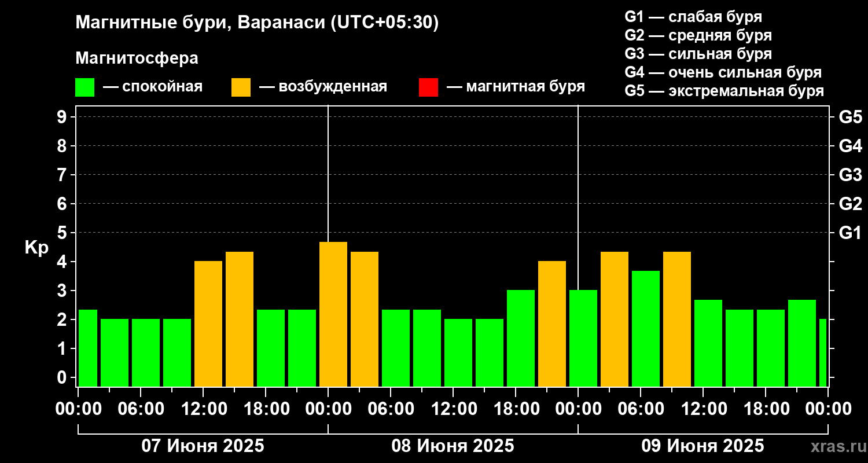Screen dimensions: 868x463
Task: Click the Kp value 6 on left axis
Action: point(63,204)
